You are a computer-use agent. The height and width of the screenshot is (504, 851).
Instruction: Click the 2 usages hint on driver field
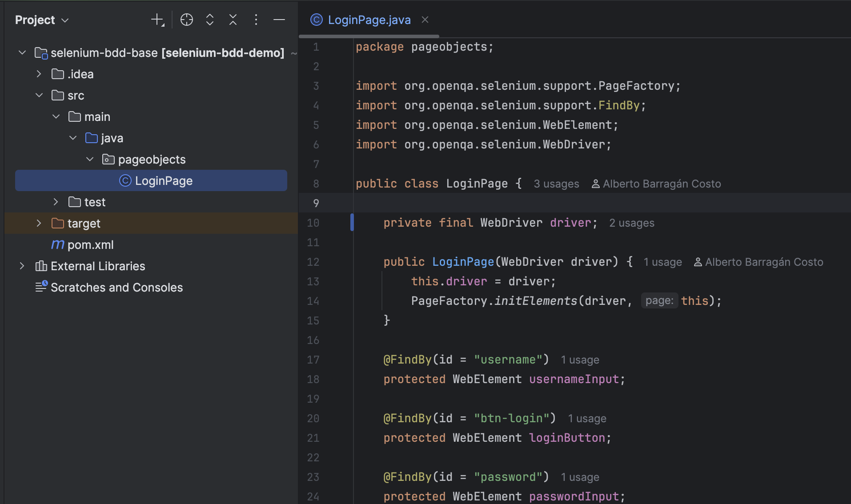click(632, 223)
